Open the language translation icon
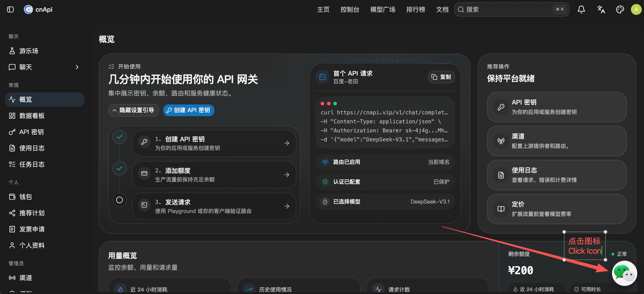The height and width of the screenshot is (294, 644). tap(601, 9)
